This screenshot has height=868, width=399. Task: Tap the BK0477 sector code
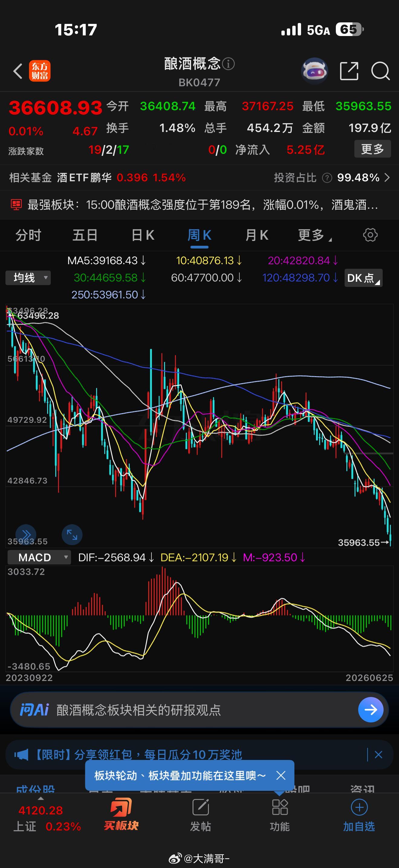199,82
